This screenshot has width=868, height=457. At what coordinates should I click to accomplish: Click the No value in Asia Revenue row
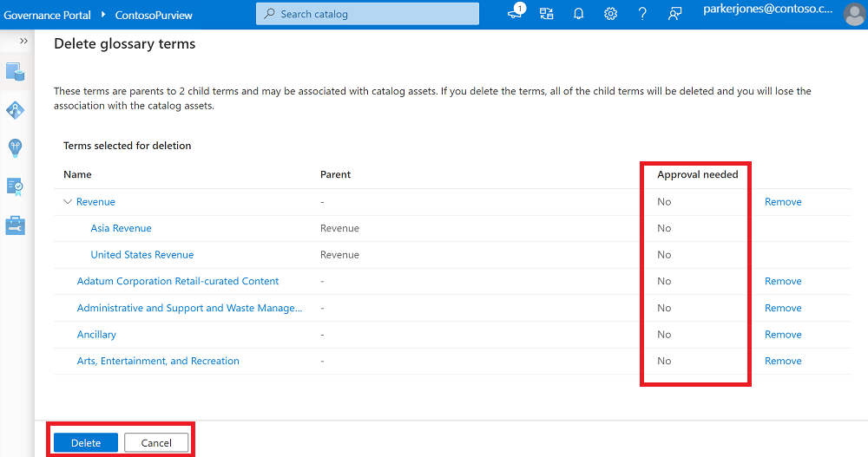(x=664, y=228)
